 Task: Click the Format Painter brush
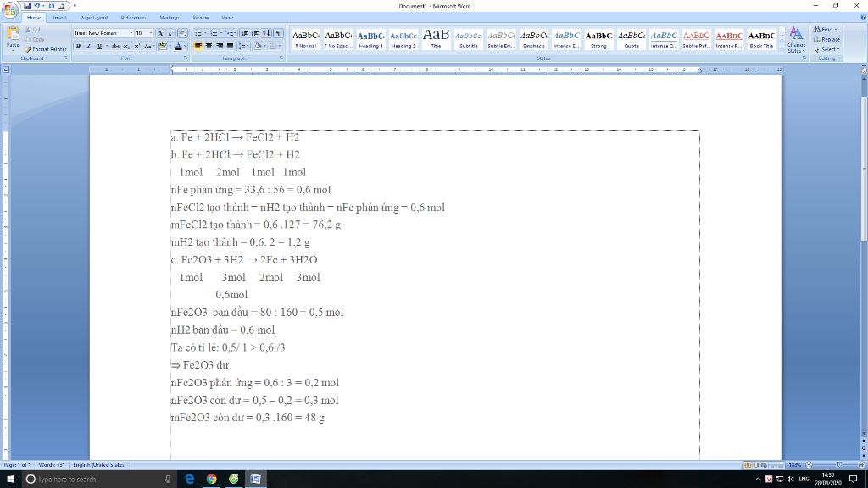point(46,49)
